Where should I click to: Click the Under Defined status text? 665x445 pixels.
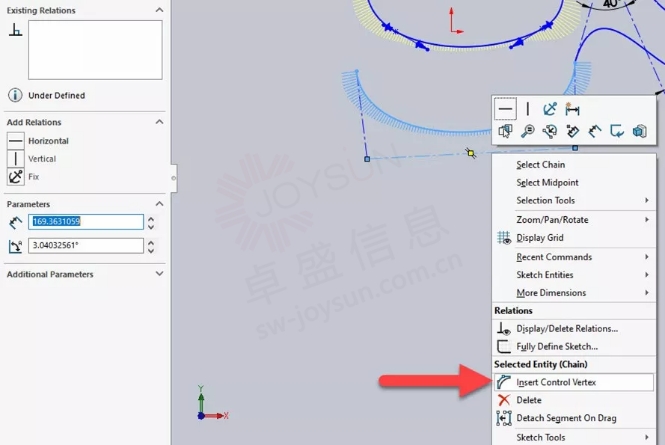pos(56,95)
